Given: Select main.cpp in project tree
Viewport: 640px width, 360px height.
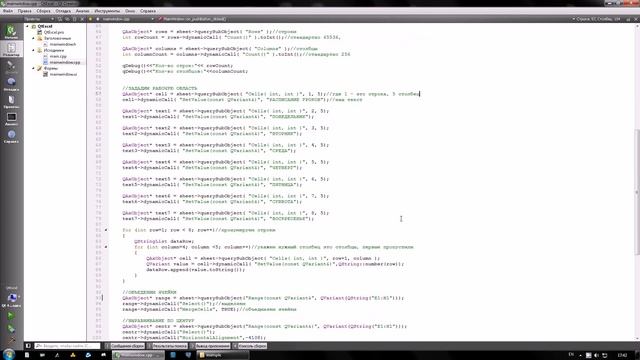Looking at the screenshot, I should pos(58,56).
